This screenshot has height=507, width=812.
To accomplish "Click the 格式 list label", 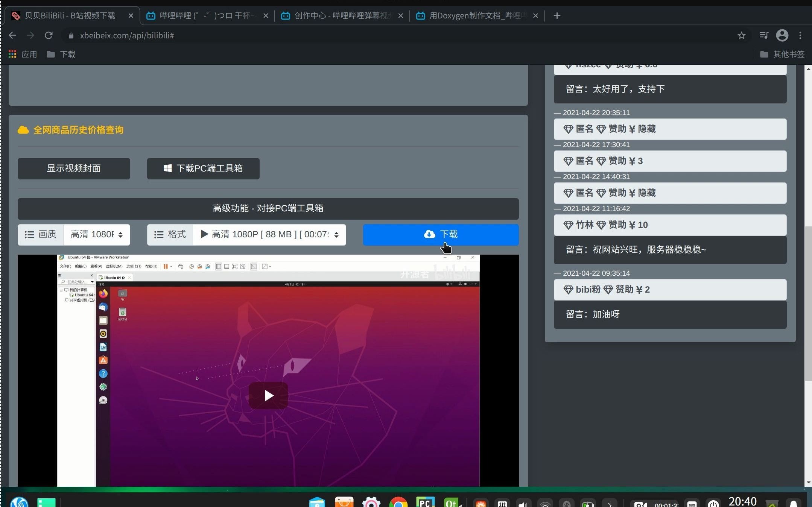I will pyautogui.click(x=170, y=235).
